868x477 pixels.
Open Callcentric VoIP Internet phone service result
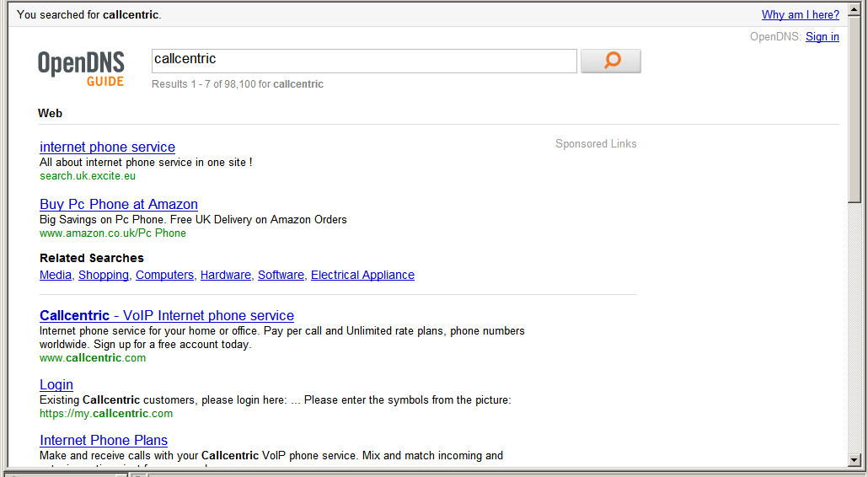coord(166,315)
